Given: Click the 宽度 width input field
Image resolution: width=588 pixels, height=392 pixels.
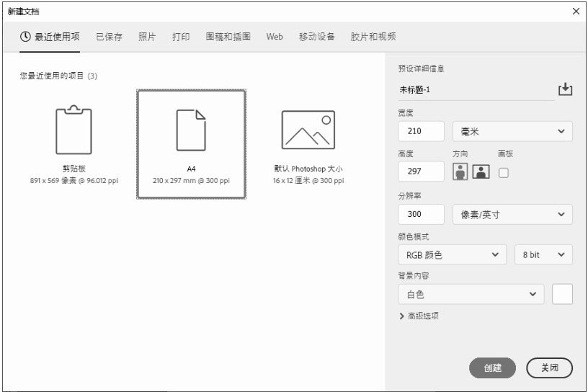Looking at the screenshot, I should pos(421,131).
